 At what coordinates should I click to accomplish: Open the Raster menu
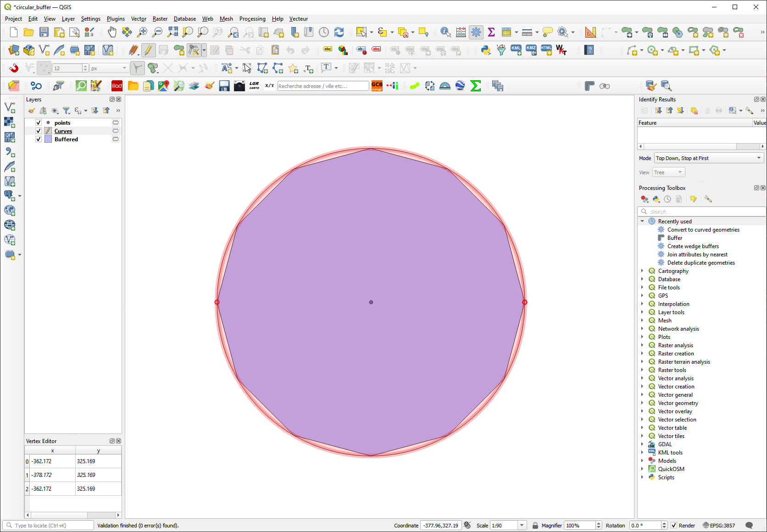160,19
